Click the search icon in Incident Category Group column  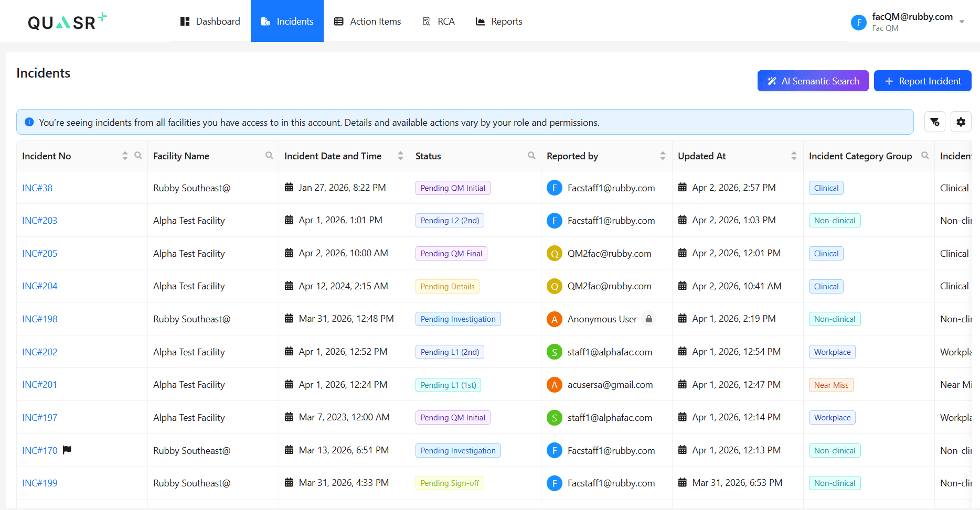pyautogui.click(x=925, y=155)
